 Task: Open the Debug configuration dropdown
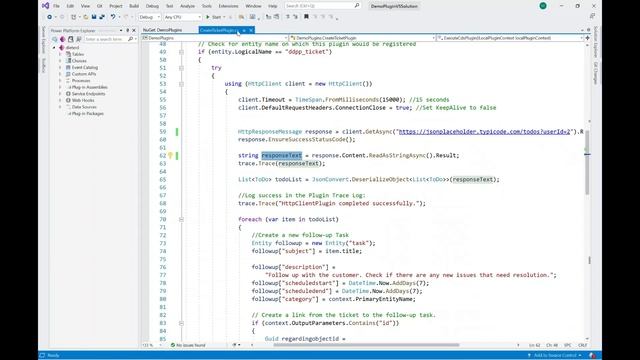[149, 17]
